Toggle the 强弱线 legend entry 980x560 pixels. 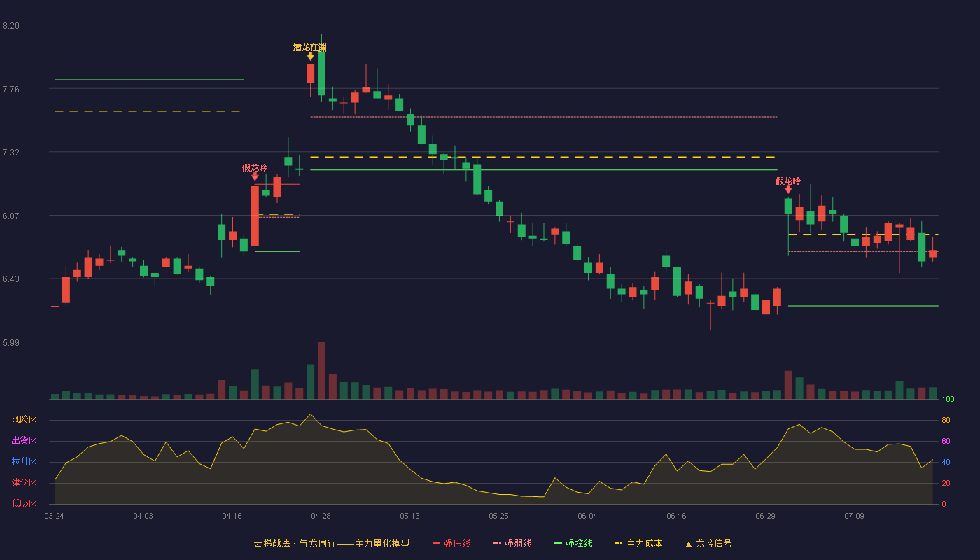pos(512,543)
